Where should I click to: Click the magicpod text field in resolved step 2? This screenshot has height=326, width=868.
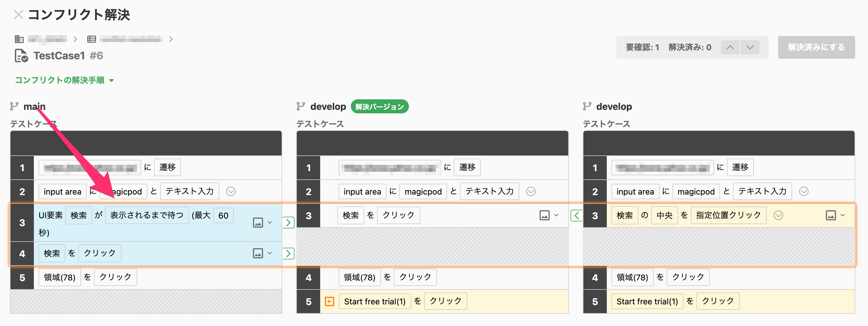click(x=423, y=192)
